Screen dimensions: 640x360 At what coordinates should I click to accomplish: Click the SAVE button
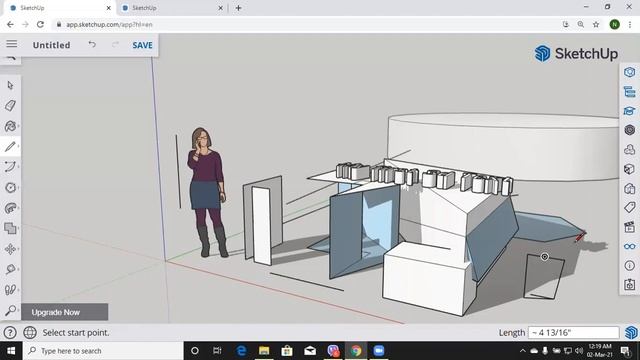(x=142, y=45)
